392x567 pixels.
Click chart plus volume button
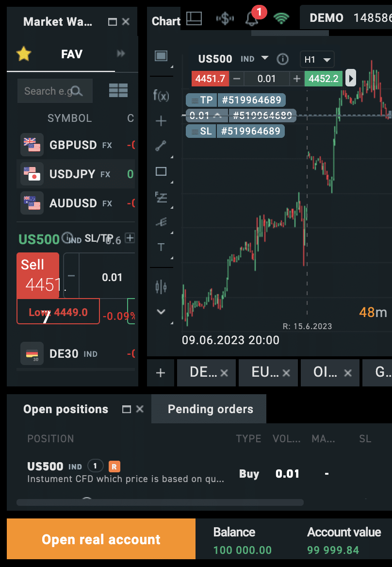pyautogui.click(x=297, y=79)
